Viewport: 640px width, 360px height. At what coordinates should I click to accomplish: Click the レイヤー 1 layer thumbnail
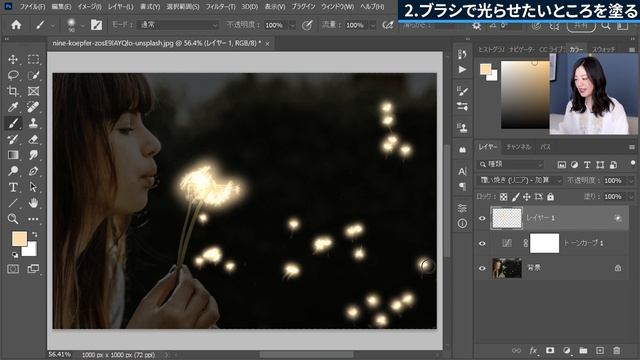(507, 218)
